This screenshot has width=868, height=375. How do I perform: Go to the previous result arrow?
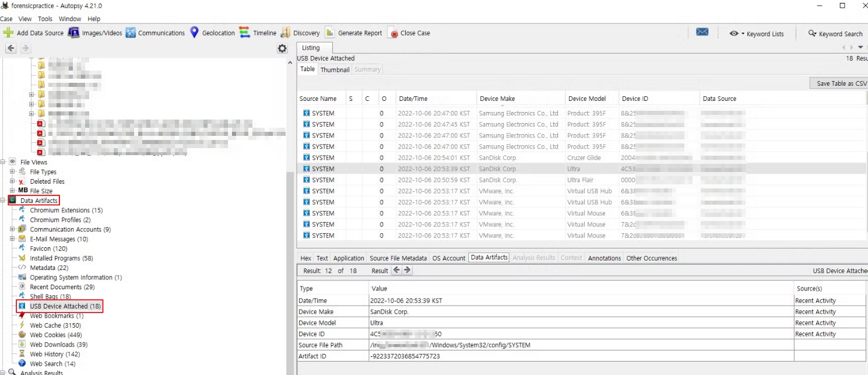(396, 270)
